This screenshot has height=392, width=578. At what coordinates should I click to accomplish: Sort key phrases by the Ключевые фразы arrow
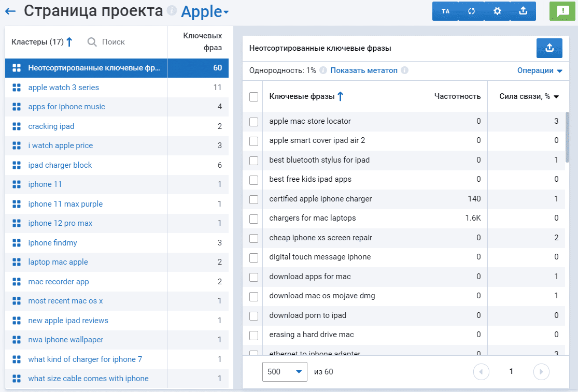point(341,96)
